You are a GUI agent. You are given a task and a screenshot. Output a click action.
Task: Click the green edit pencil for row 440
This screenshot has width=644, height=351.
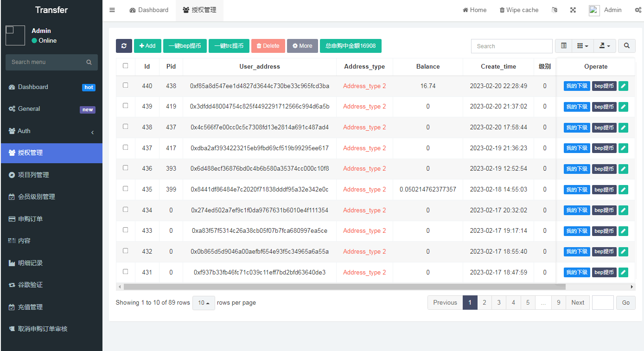pos(624,86)
